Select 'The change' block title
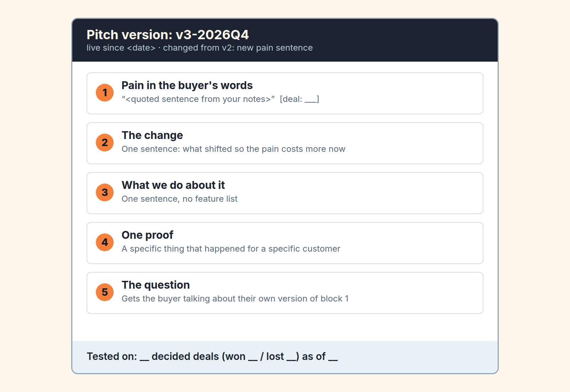The width and height of the screenshot is (570, 392). (x=152, y=135)
